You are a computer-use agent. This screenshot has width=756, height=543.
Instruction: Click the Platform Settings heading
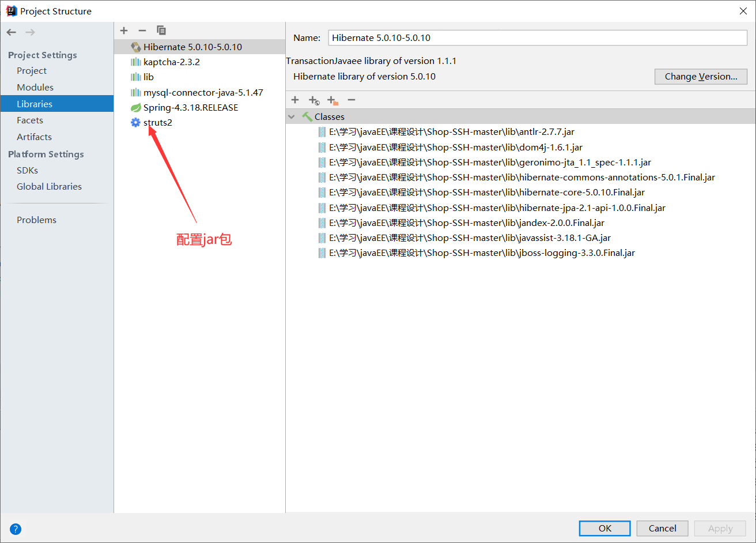tap(46, 154)
